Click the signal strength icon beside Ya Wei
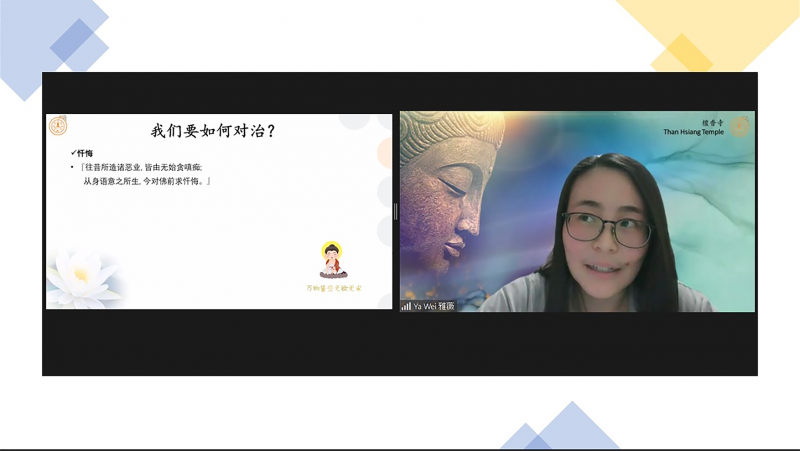This screenshot has height=451, width=800. [406, 306]
